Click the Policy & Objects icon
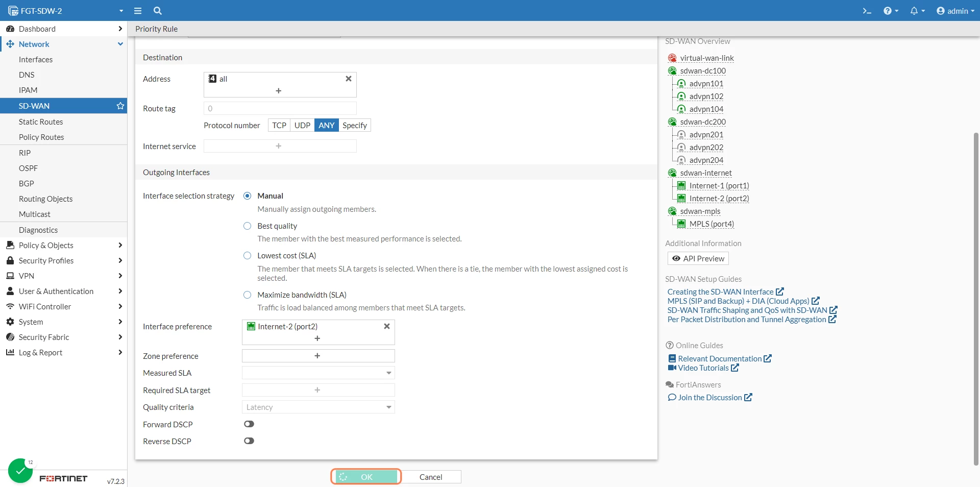The image size is (980, 487). tap(10, 245)
